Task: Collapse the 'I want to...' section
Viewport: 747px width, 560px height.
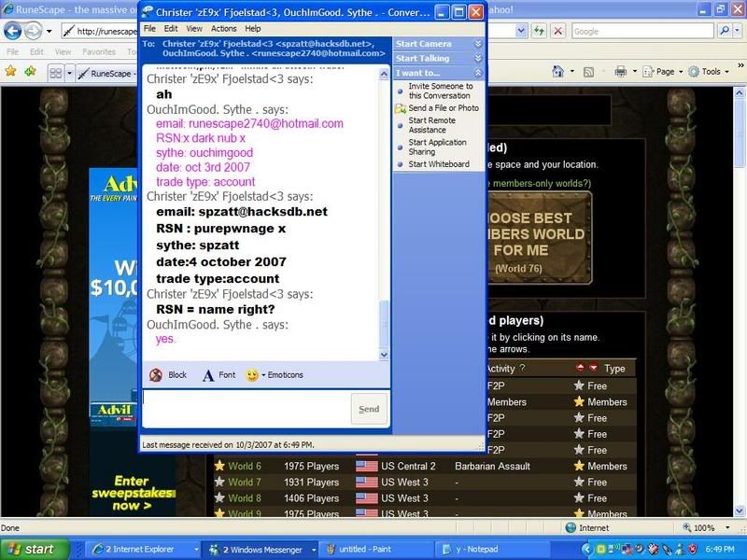Action: coord(439,73)
